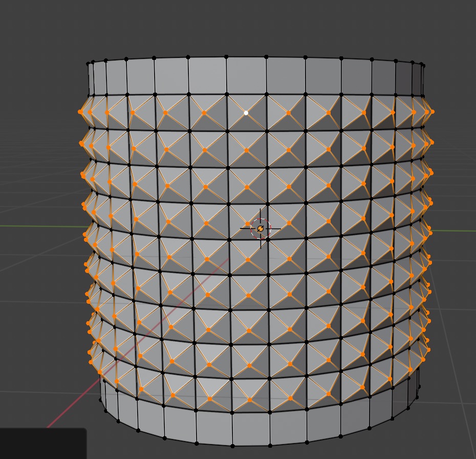Click the green Y-axis line at the left edge

click(x=31, y=226)
